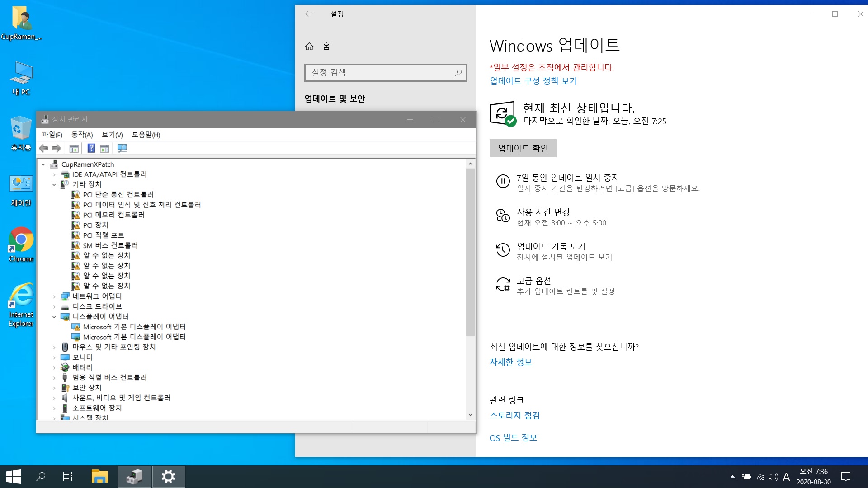Click the 자세한 정보 link

pyautogui.click(x=511, y=362)
